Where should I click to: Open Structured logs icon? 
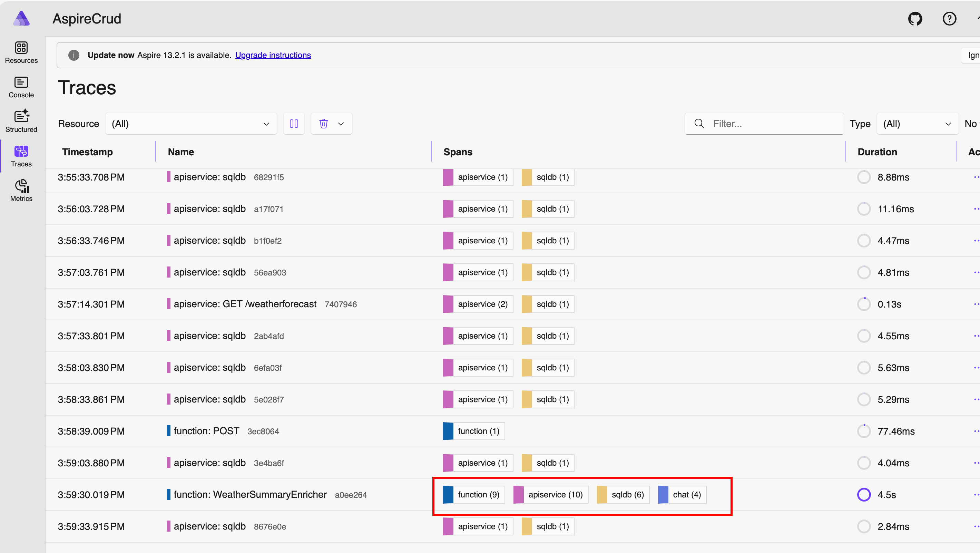click(x=21, y=117)
